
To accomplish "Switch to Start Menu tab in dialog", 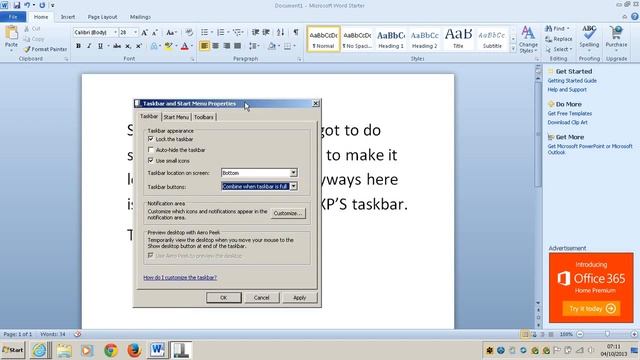I will [176, 117].
